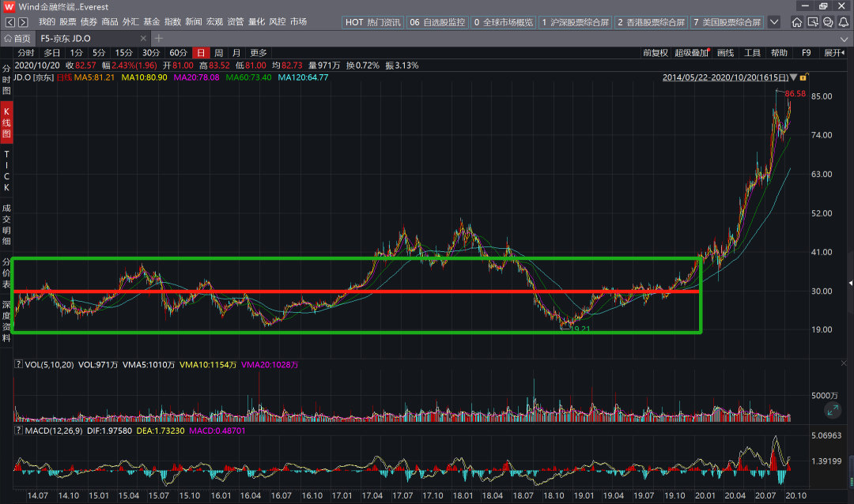Close the F5-京东 JD.O tab
The image size is (854, 504).
(143, 38)
